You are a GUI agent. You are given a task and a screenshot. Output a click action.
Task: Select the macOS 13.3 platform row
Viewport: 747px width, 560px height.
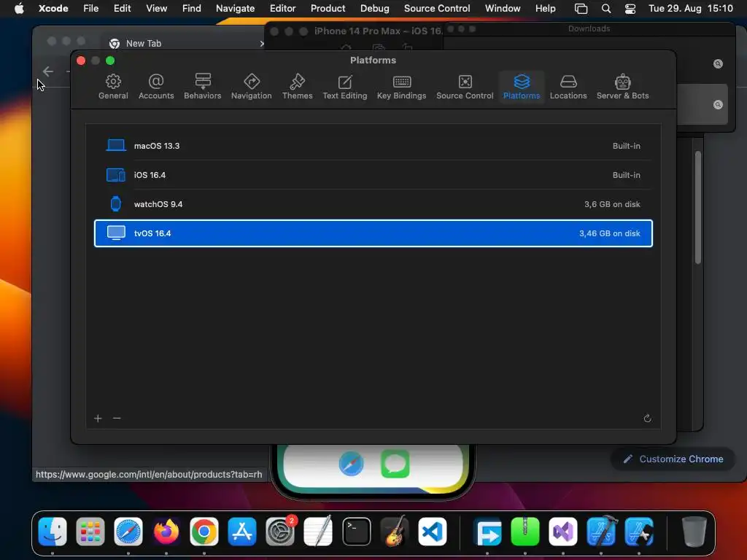pos(373,146)
